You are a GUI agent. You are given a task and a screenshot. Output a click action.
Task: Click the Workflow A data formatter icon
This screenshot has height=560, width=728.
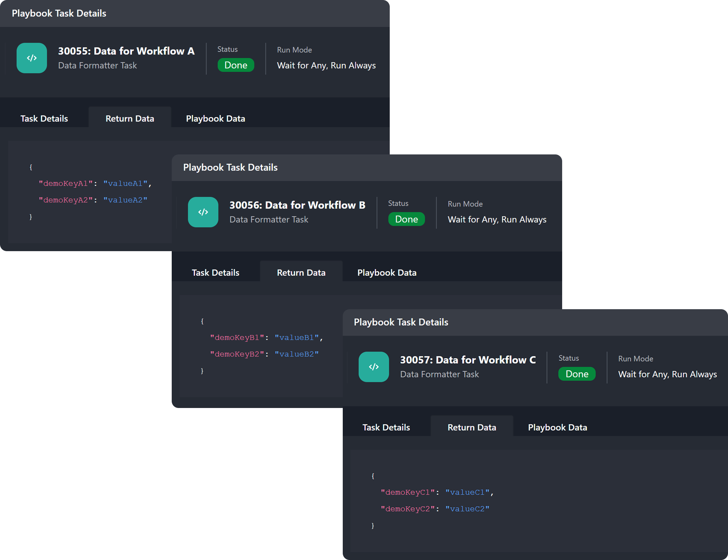click(x=31, y=58)
